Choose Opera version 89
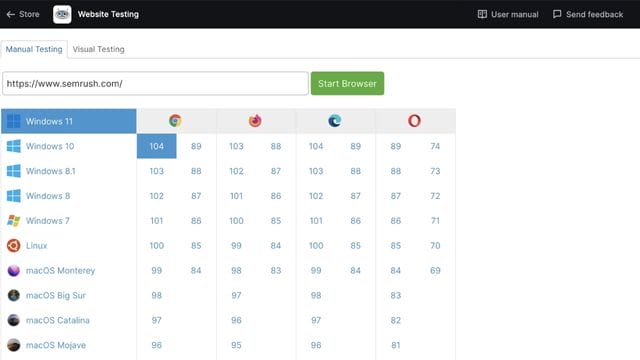 coord(396,146)
